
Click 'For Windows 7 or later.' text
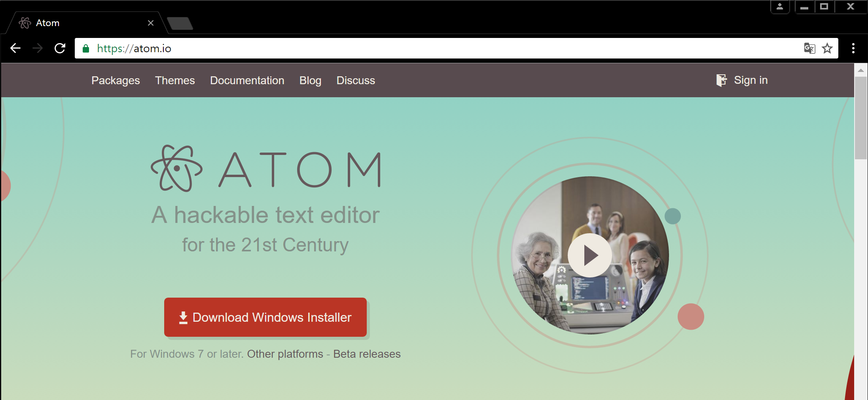187,354
